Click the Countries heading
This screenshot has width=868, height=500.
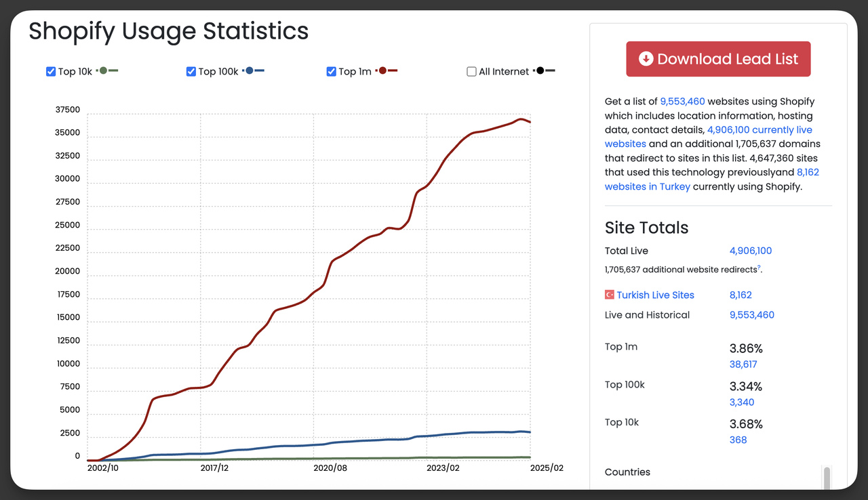pos(627,472)
